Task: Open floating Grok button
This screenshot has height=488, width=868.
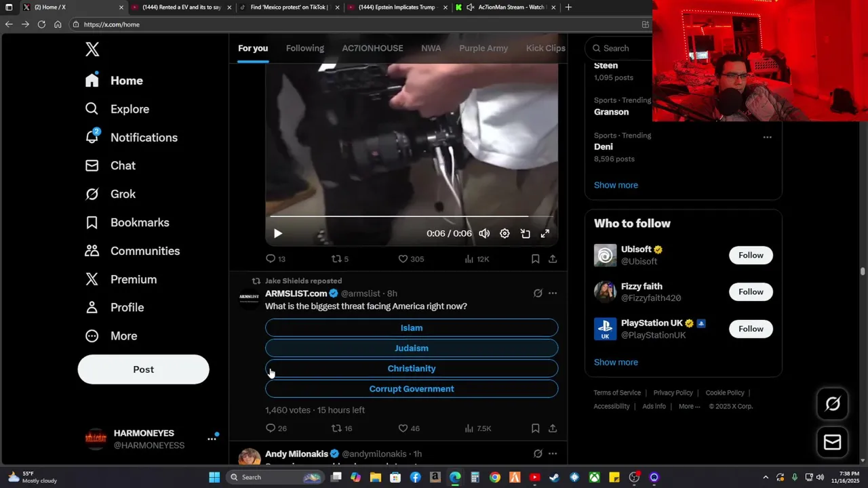Action: click(x=833, y=405)
